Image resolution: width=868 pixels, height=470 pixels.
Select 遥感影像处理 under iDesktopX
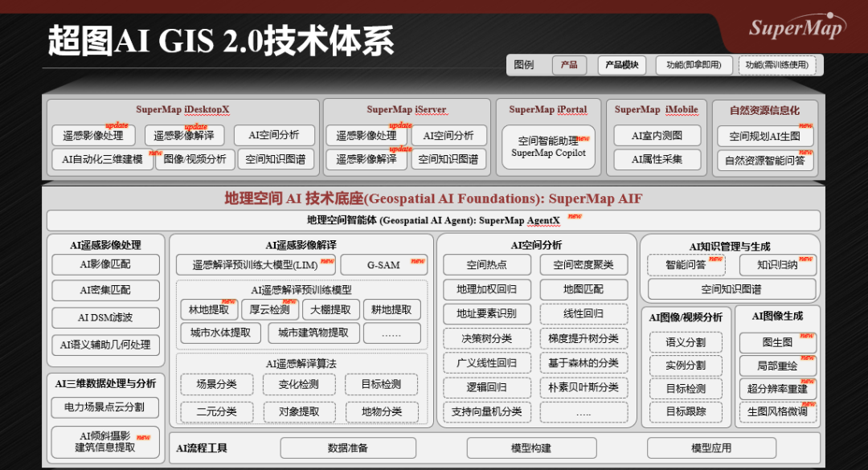[x=93, y=135]
